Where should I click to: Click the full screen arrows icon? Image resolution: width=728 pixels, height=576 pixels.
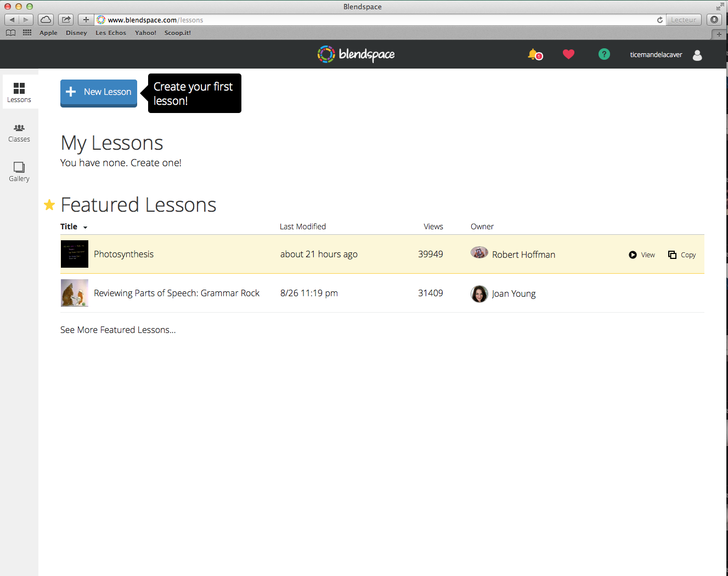(x=720, y=7)
